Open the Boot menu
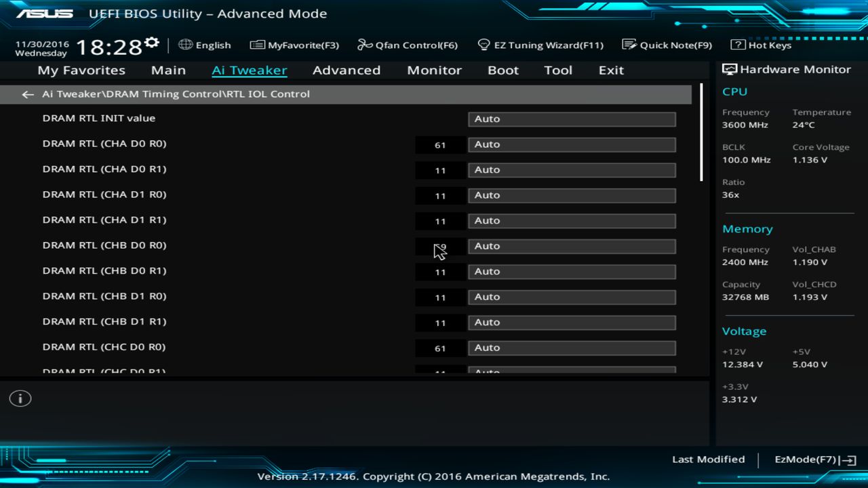Viewport: 868px width, 488px height. [502, 70]
